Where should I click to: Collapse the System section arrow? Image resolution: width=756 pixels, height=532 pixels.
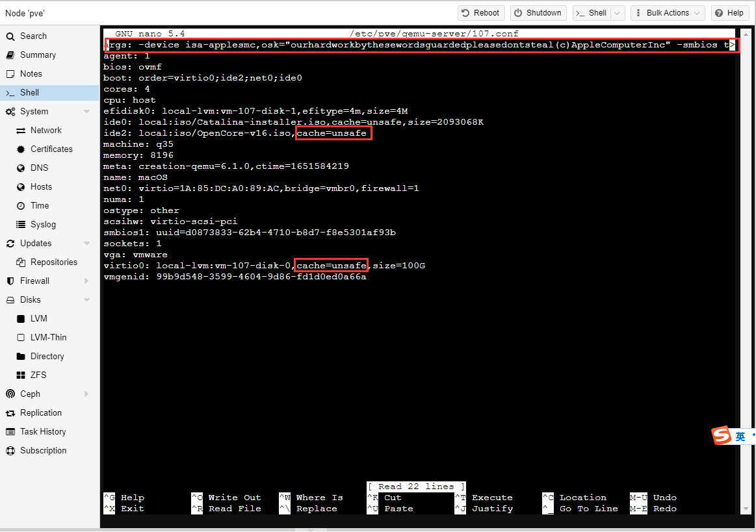pos(86,112)
